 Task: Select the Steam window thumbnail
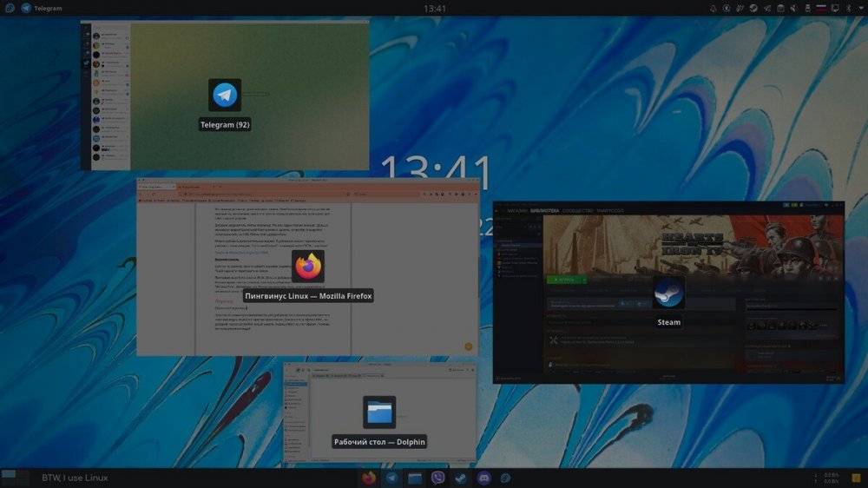[x=668, y=293]
